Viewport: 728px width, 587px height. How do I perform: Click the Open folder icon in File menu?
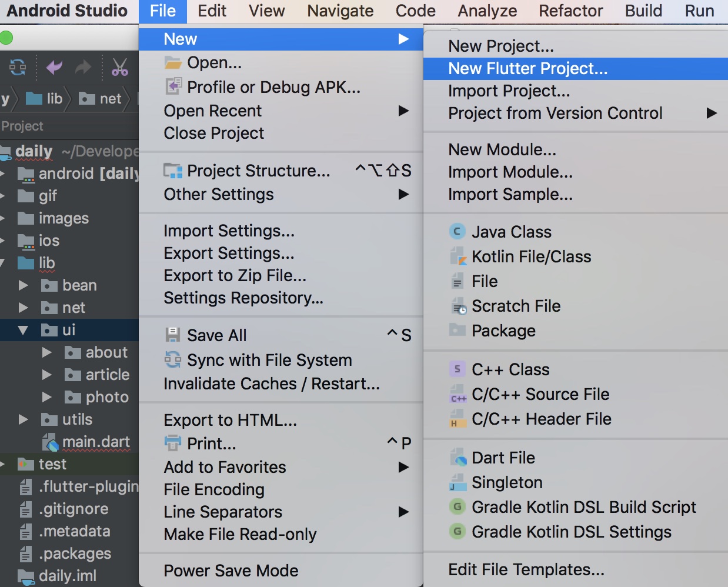173,62
